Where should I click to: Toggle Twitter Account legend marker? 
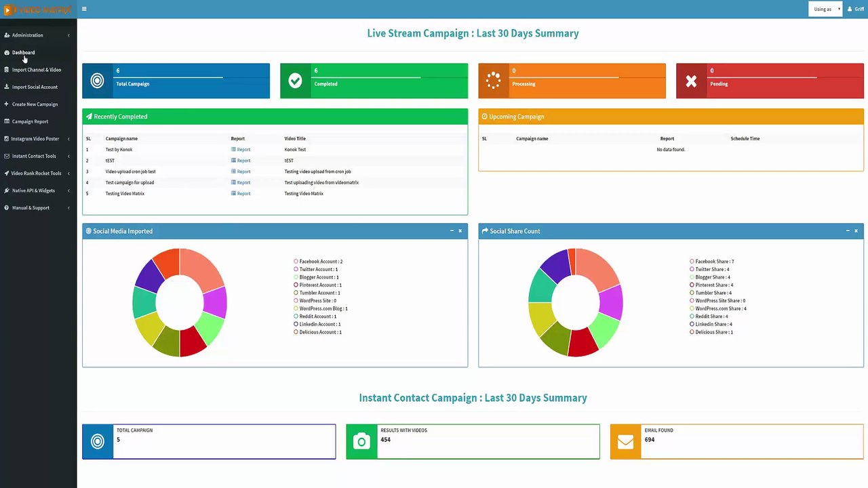(296, 269)
